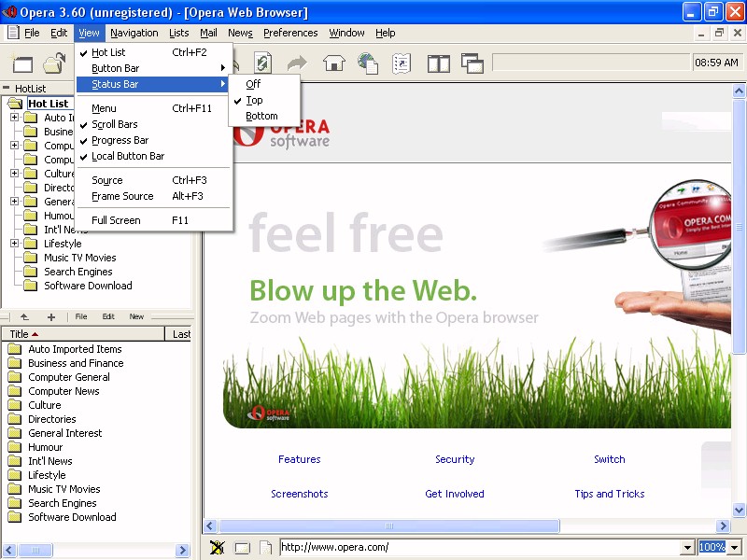Choose Frame Source from the View menu
Screen dimensions: 747x560
[152, 196]
